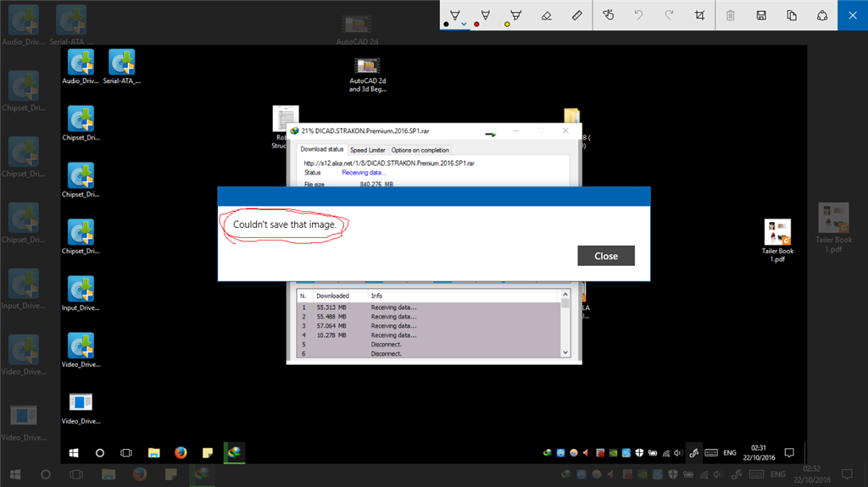Close Screen Sketch with the blue X
Image resolution: width=868 pixels, height=487 pixels.
pyautogui.click(x=853, y=15)
